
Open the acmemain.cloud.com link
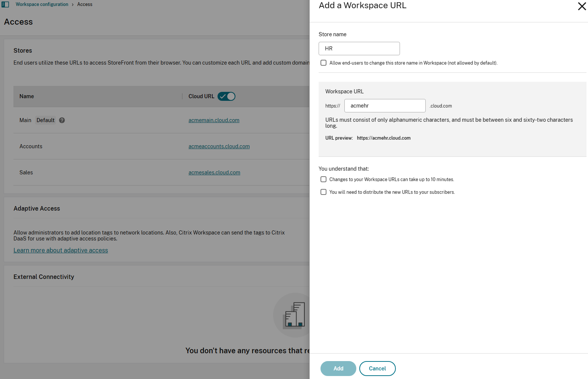[x=214, y=120]
